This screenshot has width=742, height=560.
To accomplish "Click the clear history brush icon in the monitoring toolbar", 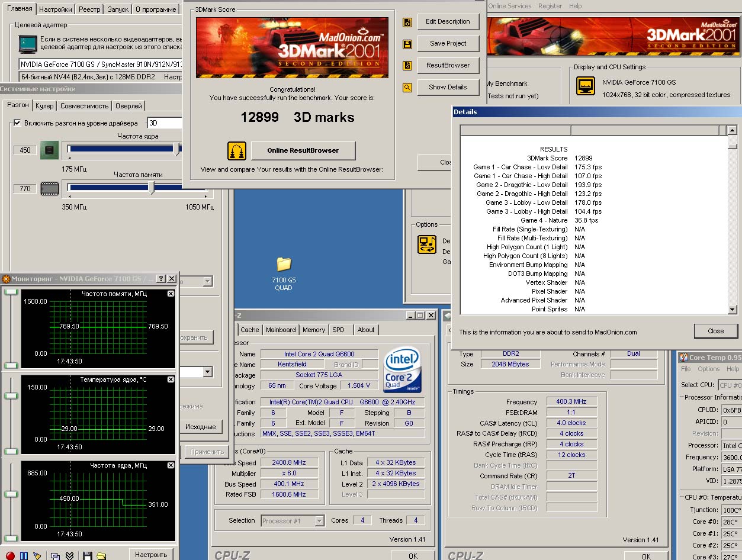I will coord(37,556).
